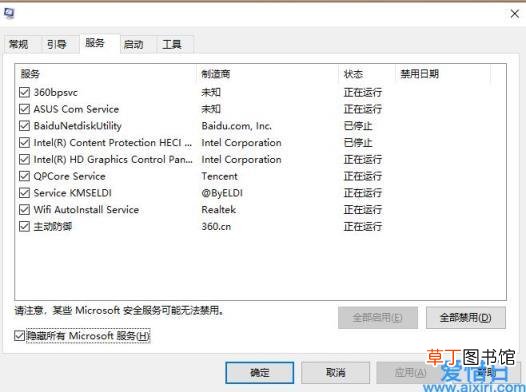The height and width of the screenshot is (392, 526).
Task: Sort by the 服务 column header
Action: tap(105, 73)
